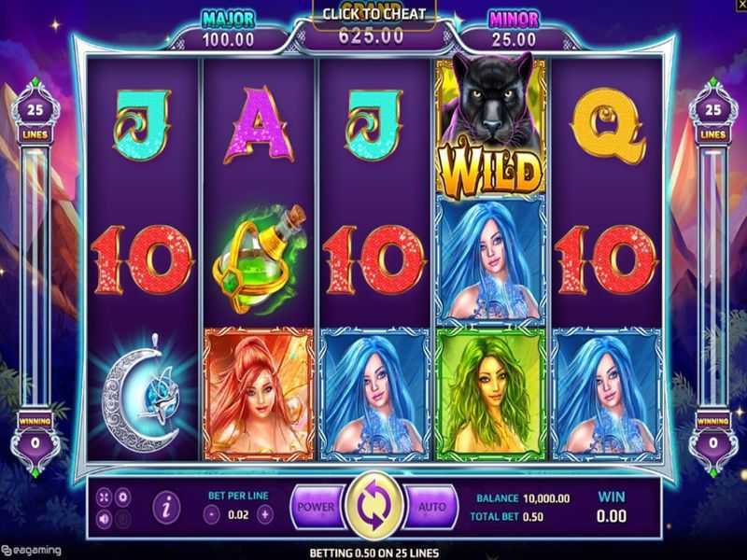The image size is (747, 560).
Task: Click the red-haired fairy symbol
Action: 259,393
